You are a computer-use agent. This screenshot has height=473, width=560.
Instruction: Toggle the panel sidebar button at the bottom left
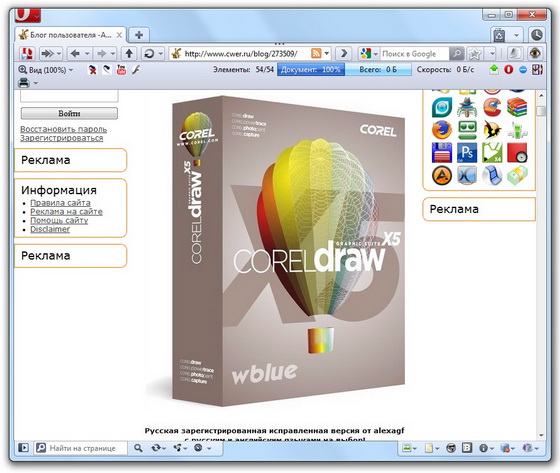click(23, 447)
